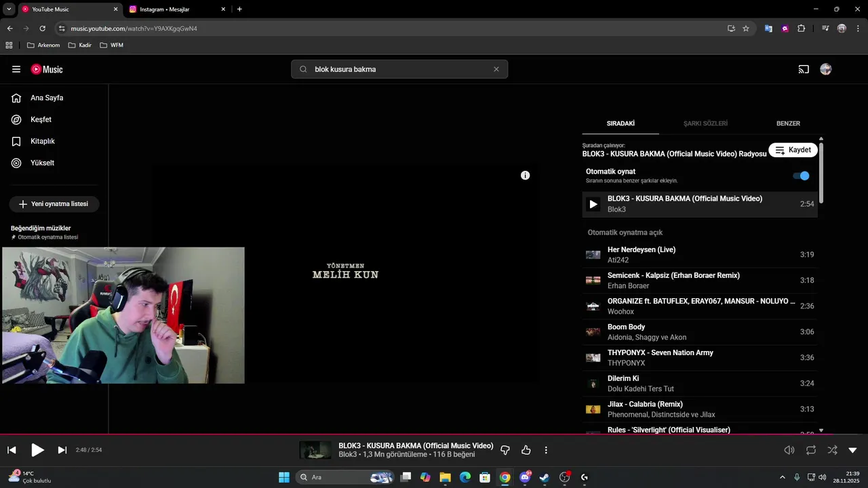Switch to the ŞARKI SÖZLERİ tab
This screenshot has width=868, height=488.
(705, 123)
